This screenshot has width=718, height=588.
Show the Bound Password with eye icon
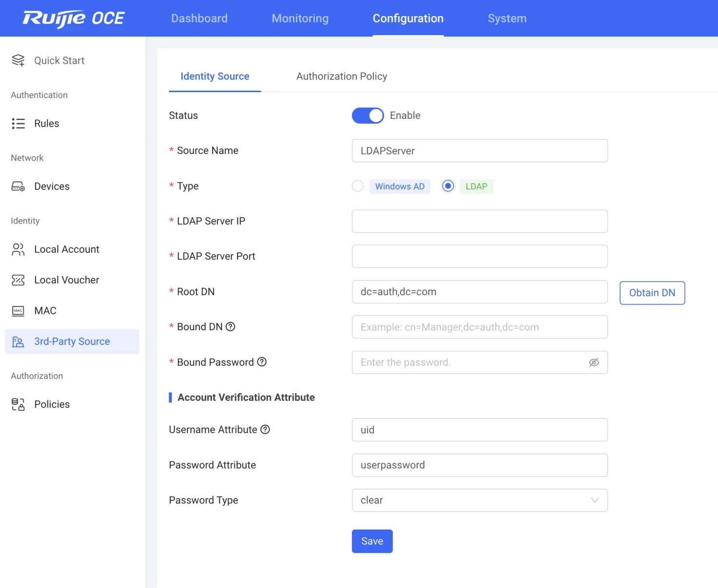point(594,362)
